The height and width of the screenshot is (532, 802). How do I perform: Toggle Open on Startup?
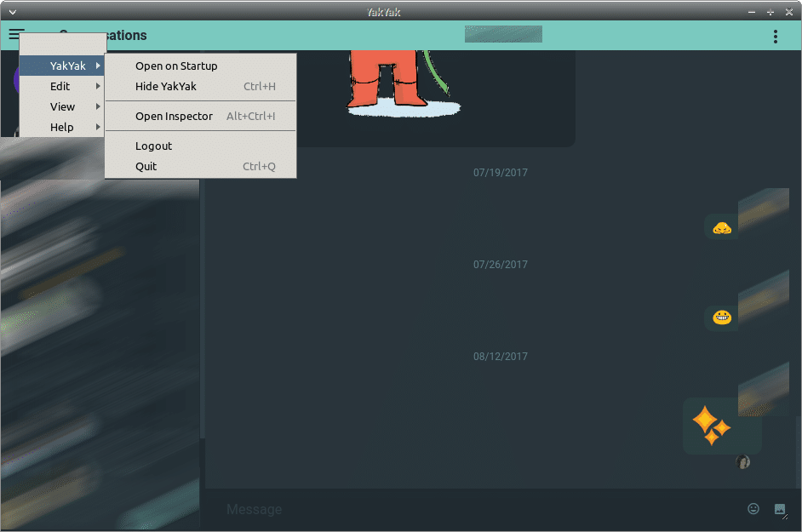tap(201, 66)
